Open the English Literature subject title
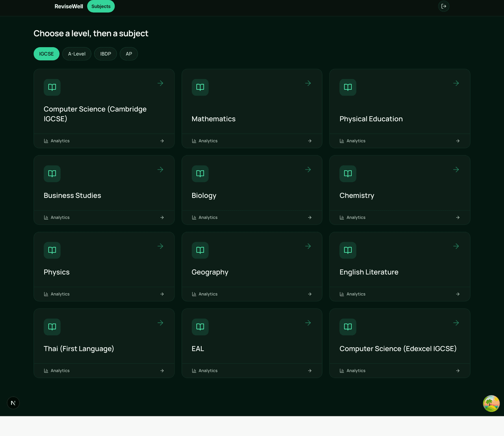Image resolution: width=504 pixels, height=436 pixels. [x=369, y=272]
